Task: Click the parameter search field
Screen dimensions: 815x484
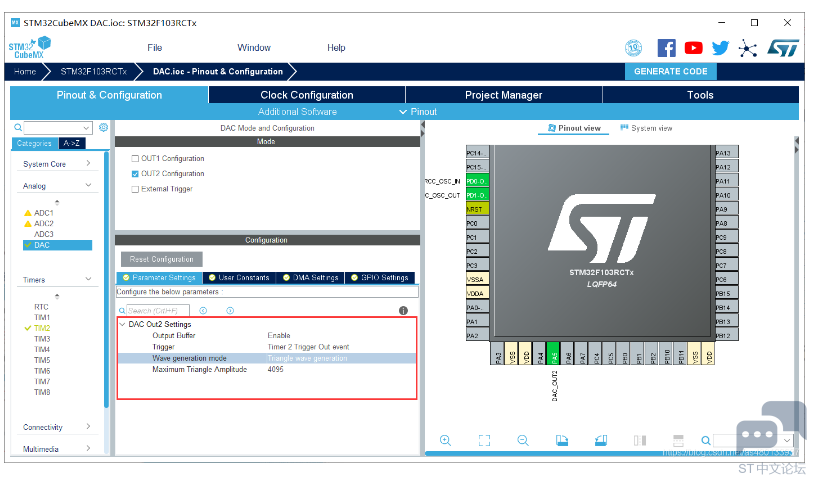Action: click(157, 310)
